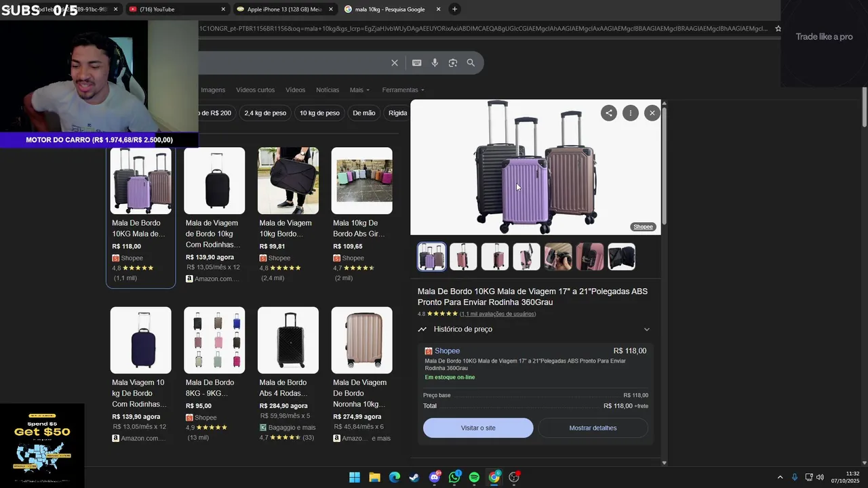This screenshot has width=868, height=488.
Task: Click the Shopee badge on main product image
Action: pos(643,227)
